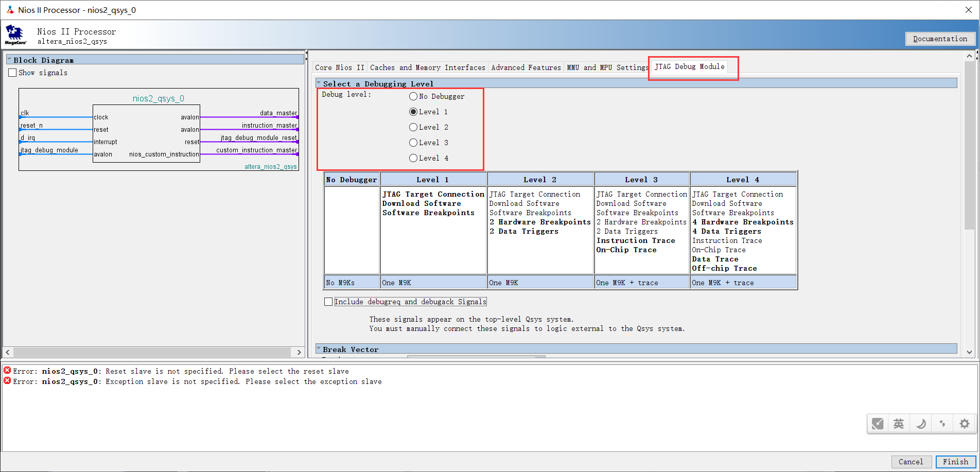Click the moon icon in IME toolbar

pyautogui.click(x=921, y=424)
